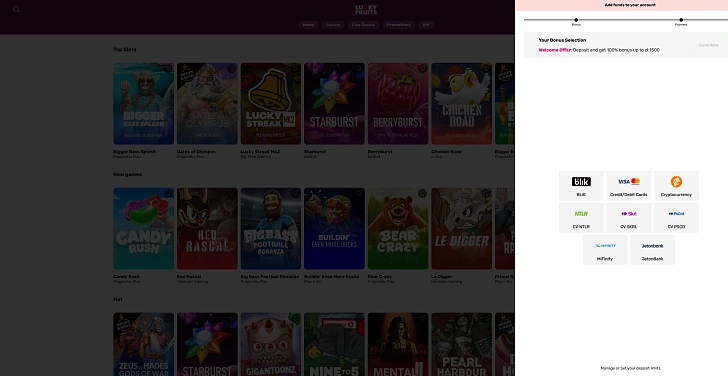Screen dimensions: 728x376
Task: Favorite Lucky Streak Mk2 with heart icon
Action: [295, 69]
